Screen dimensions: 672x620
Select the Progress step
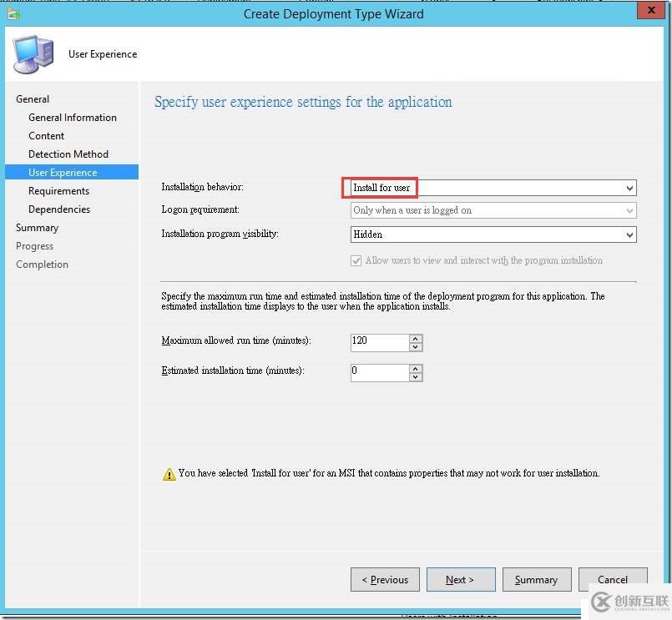point(35,246)
